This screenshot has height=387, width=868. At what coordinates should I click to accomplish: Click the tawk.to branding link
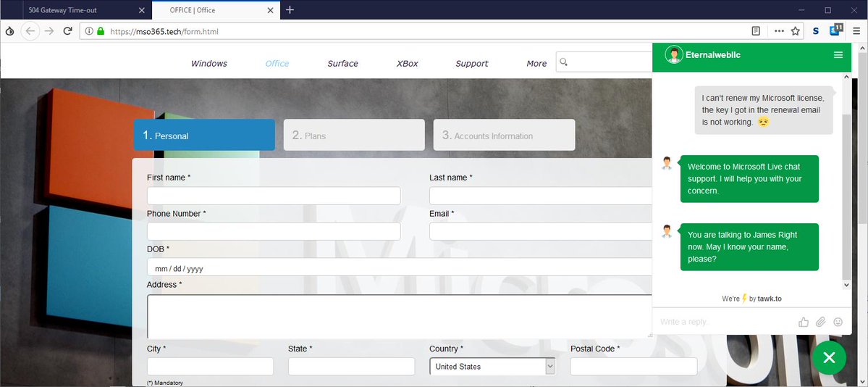(x=770, y=299)
